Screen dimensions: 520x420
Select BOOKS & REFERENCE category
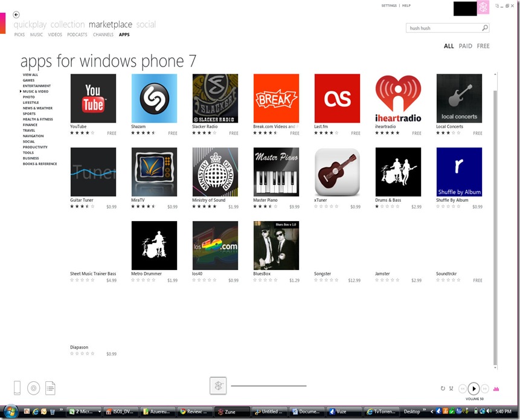click(x=40, y=164)
